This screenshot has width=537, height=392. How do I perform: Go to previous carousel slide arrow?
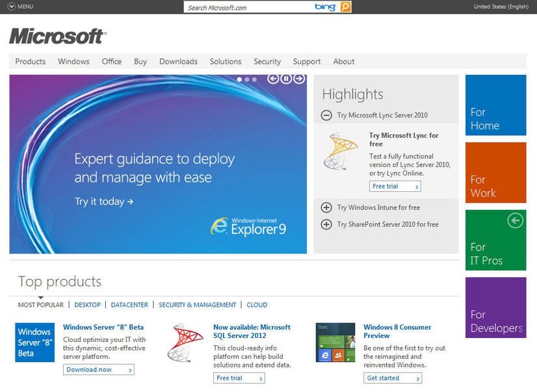273,79
